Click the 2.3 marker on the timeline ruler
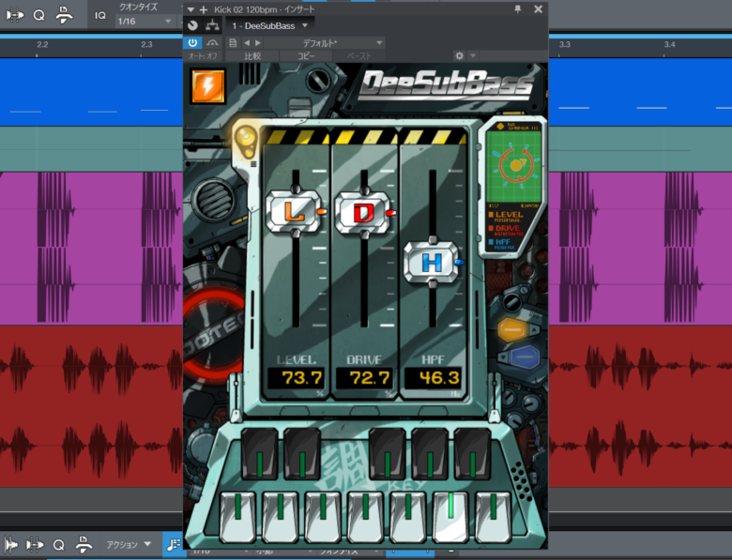This screenshot has width=732, height=560. [146, 44]
